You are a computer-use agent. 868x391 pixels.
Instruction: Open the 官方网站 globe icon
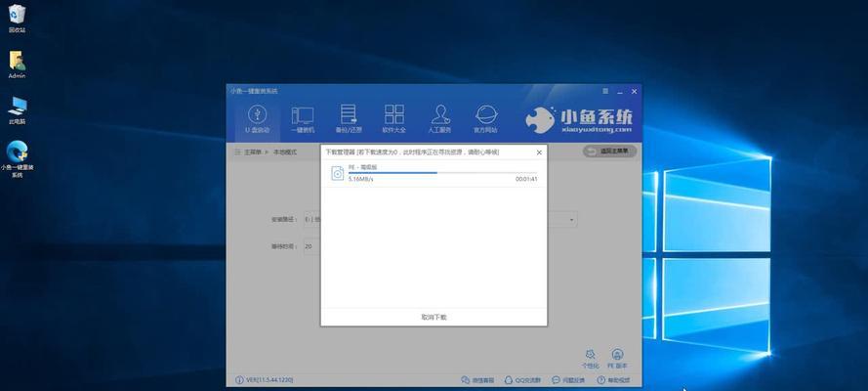(x=486, y=114)
